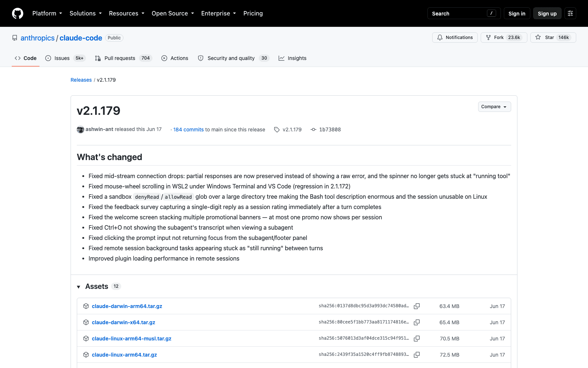
Task: Expand the Enterprise menu
Action: tap(219, 13)
